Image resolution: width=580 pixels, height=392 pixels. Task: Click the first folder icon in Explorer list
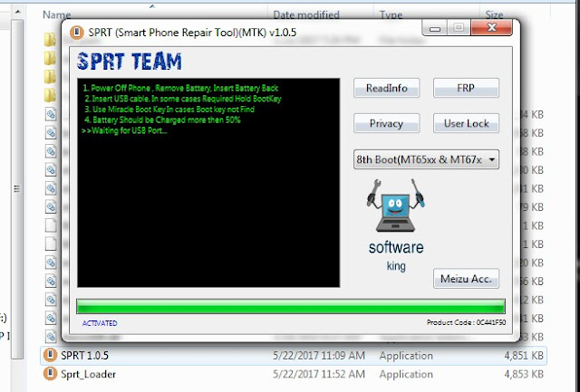[x=50, y=39]
